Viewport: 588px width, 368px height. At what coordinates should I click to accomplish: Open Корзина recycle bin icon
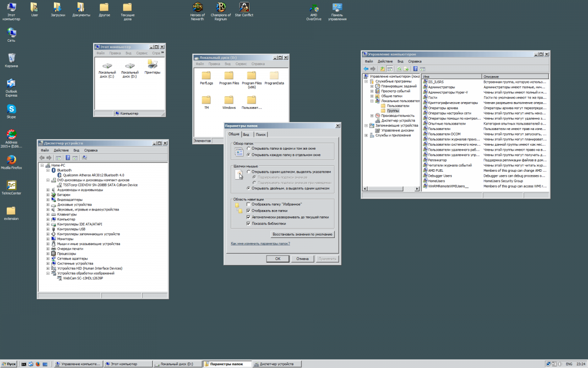click(x=11, y=58)
